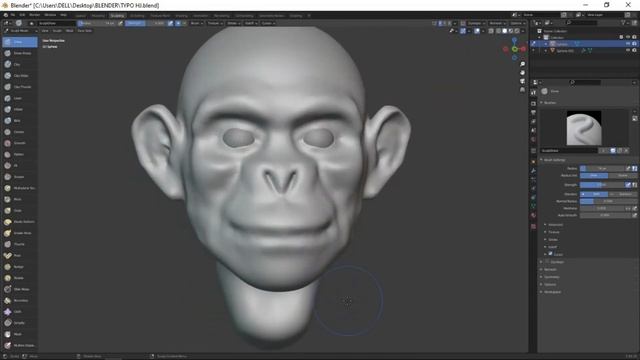Open the Stroke dropdown in tool header
The image size is (640, 360).
(x=234, y=23)
